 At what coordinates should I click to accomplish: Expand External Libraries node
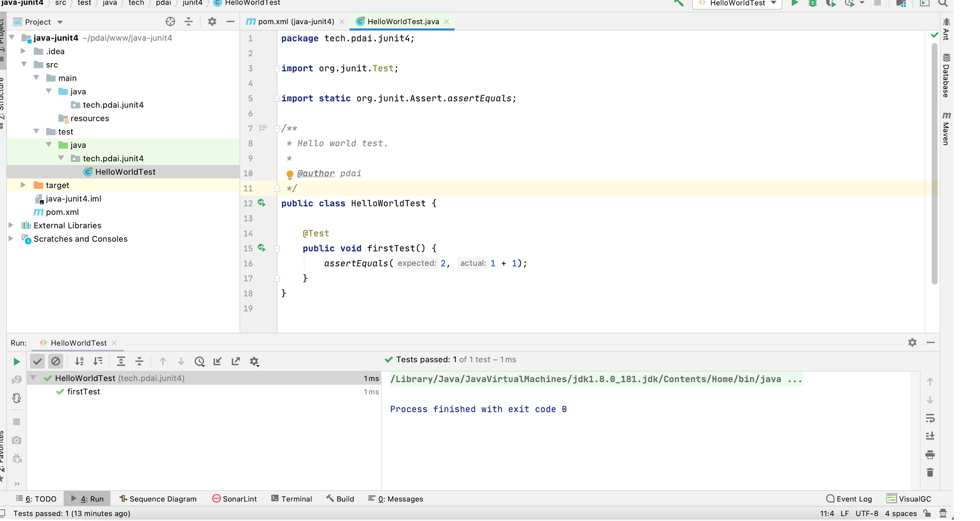coord(11,225)
